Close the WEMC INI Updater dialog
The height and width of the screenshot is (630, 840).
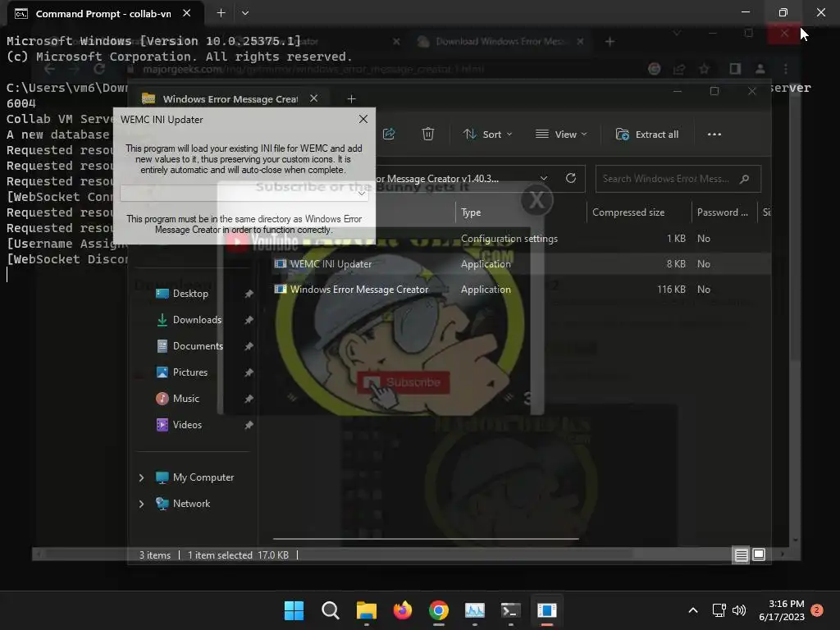pos(363,119)
